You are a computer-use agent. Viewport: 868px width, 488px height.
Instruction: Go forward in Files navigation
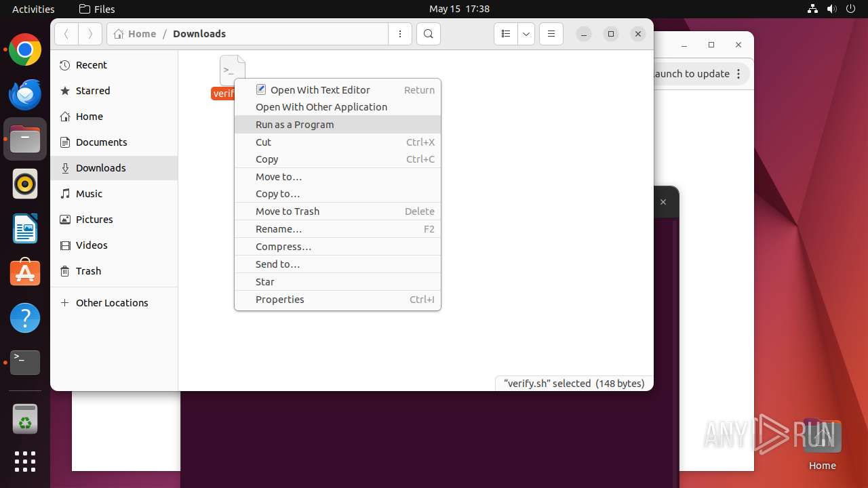pos(90,34)
